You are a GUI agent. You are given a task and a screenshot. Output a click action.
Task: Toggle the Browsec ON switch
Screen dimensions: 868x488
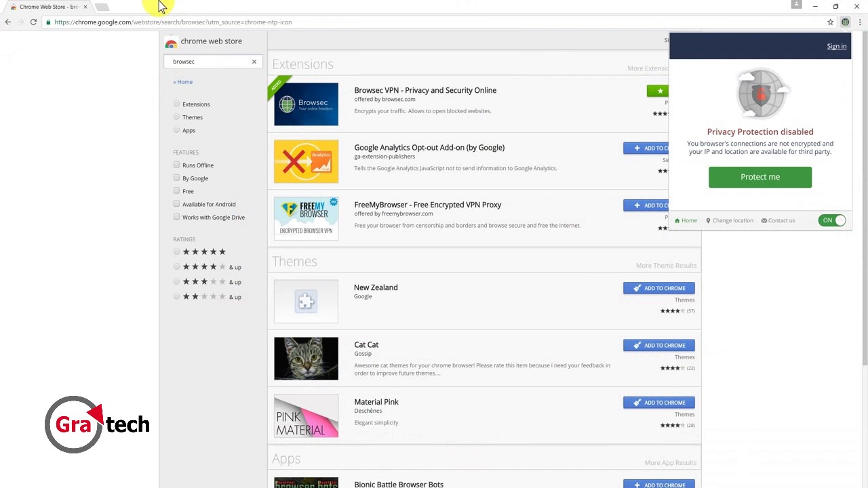pos(832,220)
